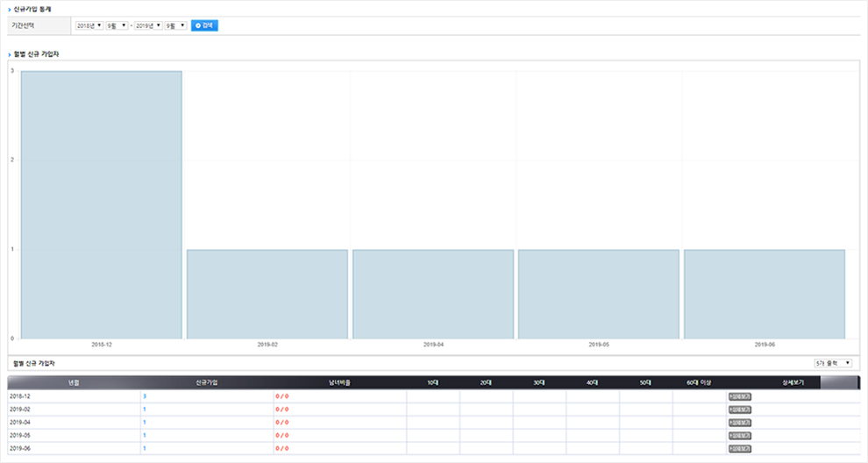Click the 남녀비율 column header
This screenshot has height=463, width=868.
point(339,382)
